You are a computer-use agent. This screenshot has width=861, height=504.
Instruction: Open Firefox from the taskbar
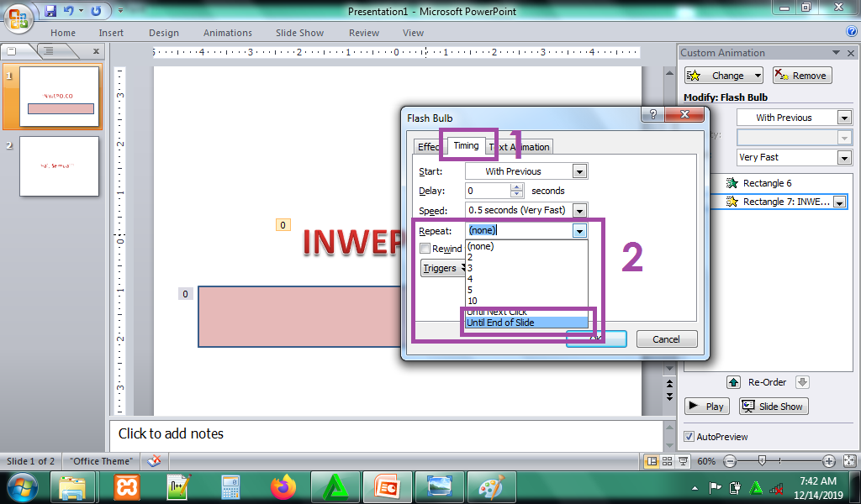click(283, 487)
